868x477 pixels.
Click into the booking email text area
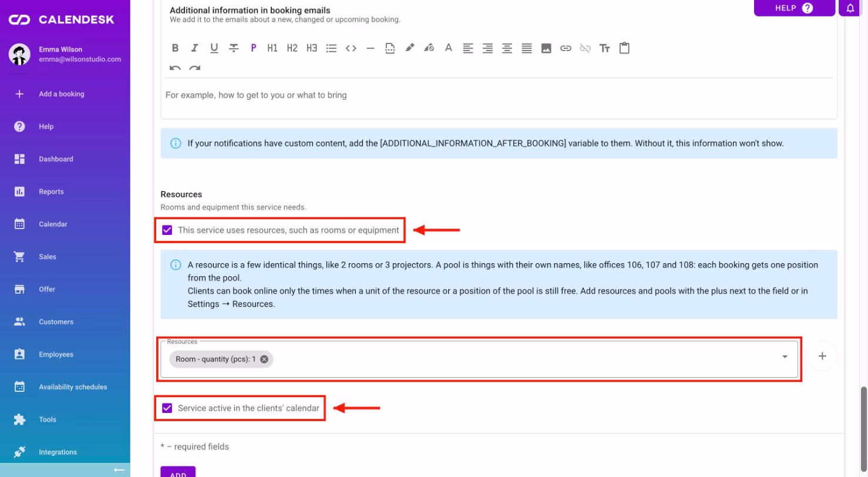[x=499, y=95]
